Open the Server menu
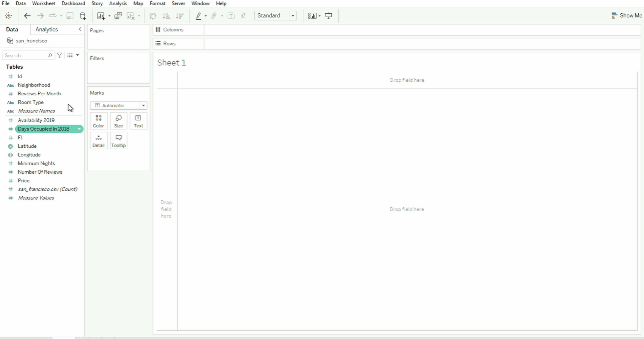 (x=178, y=3)
